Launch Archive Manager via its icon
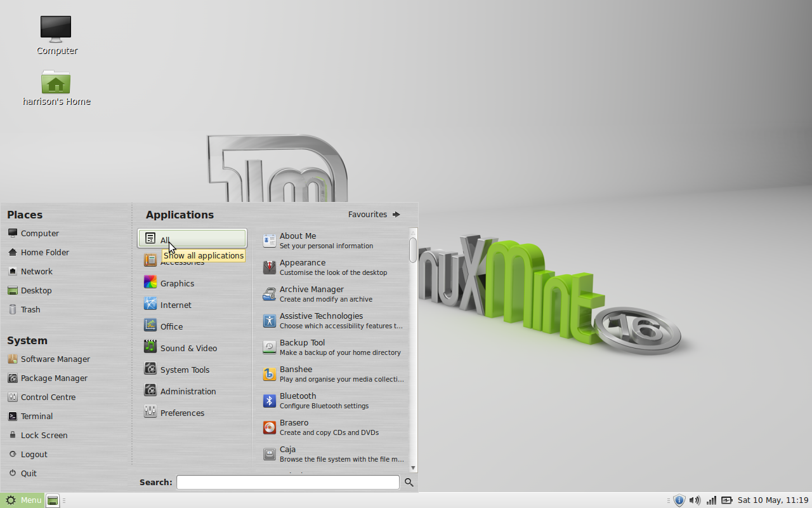The image size is (812, 508). [x=270, y=294]
